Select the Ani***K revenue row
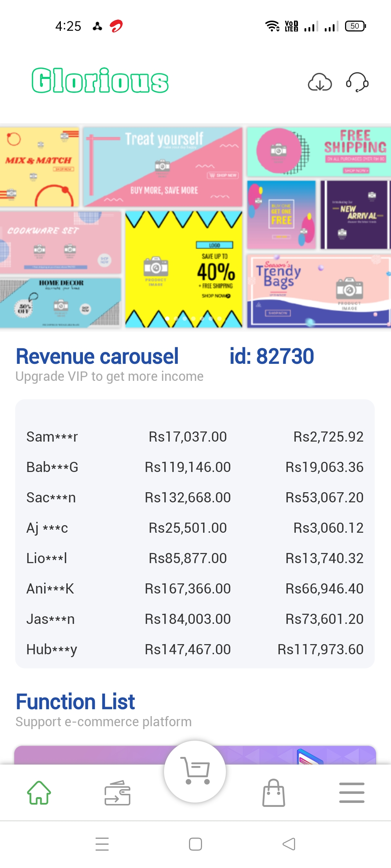This screenshot has width=391, height=868. coord(195,589)
